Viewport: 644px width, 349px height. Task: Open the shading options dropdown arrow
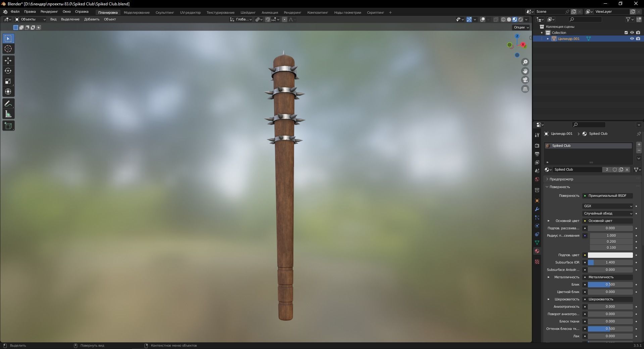coord(527,19)
